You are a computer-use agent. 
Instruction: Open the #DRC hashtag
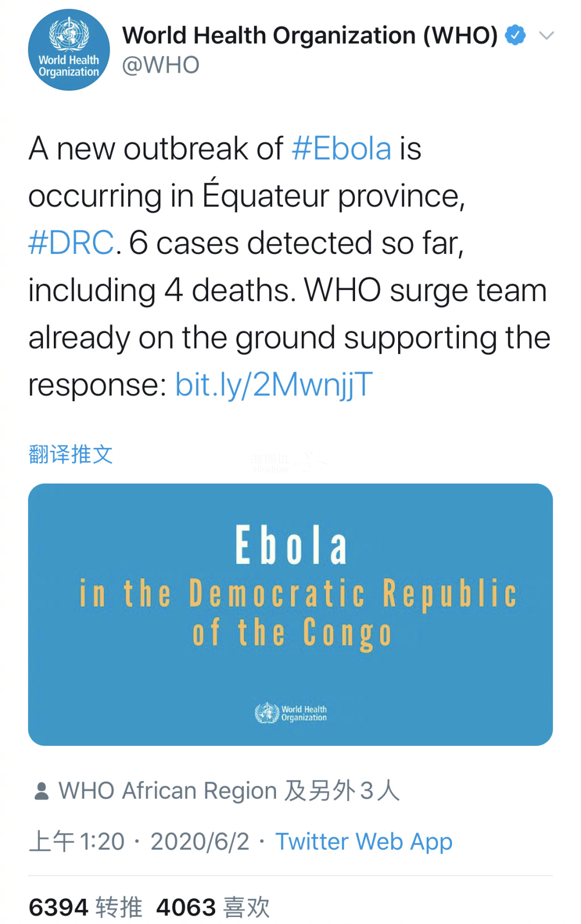pyautogui.click(x=71, y=243)
